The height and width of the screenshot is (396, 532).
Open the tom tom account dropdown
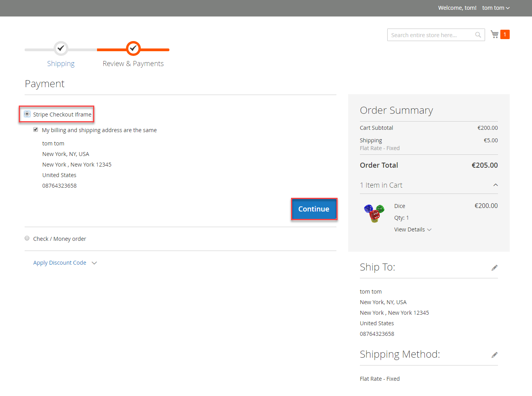(x=496, y=8)
